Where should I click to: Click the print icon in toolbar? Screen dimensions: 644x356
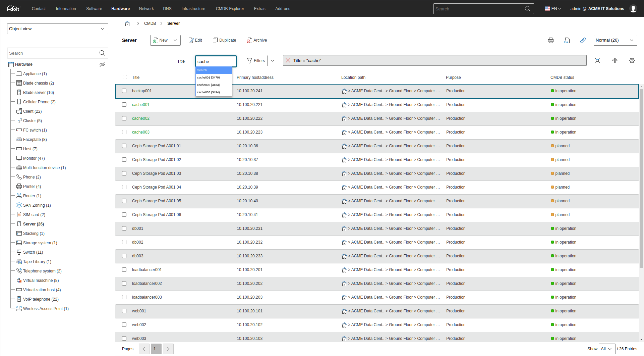tap(551, 40)
